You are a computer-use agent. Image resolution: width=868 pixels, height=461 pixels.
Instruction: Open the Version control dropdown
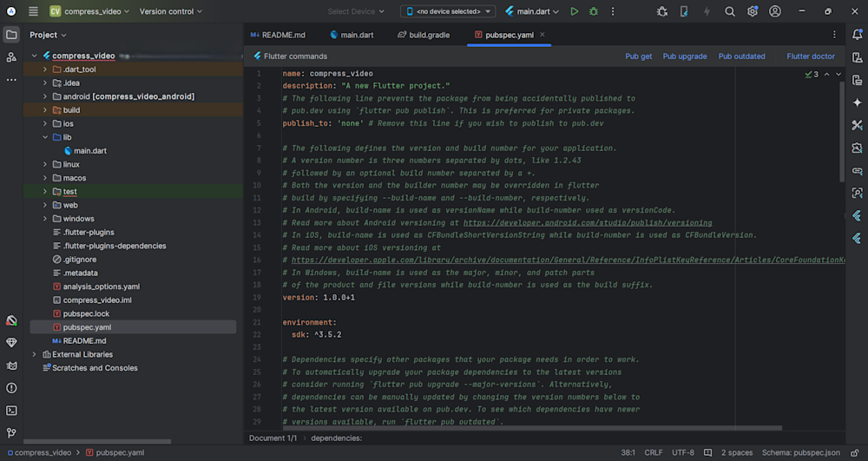pyautogui.click(x=170, y=11)
